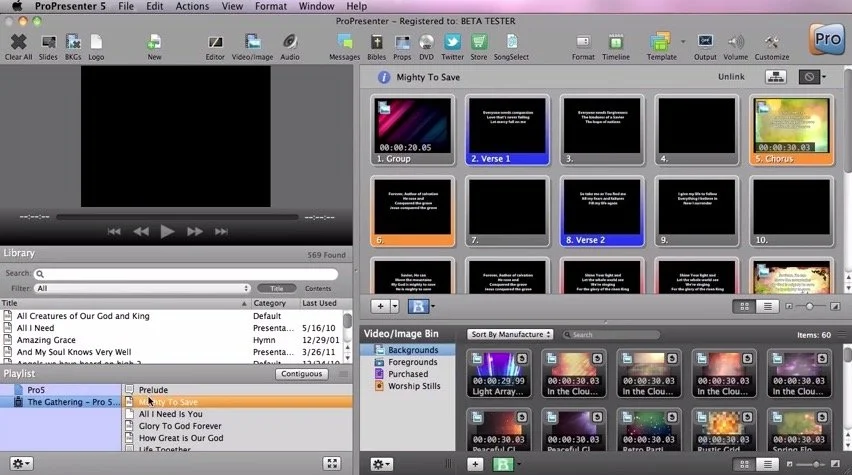Select the 5. Chorus slide
Image resolution: width=852 pixels, height=475 pixels.
point(792,130)
